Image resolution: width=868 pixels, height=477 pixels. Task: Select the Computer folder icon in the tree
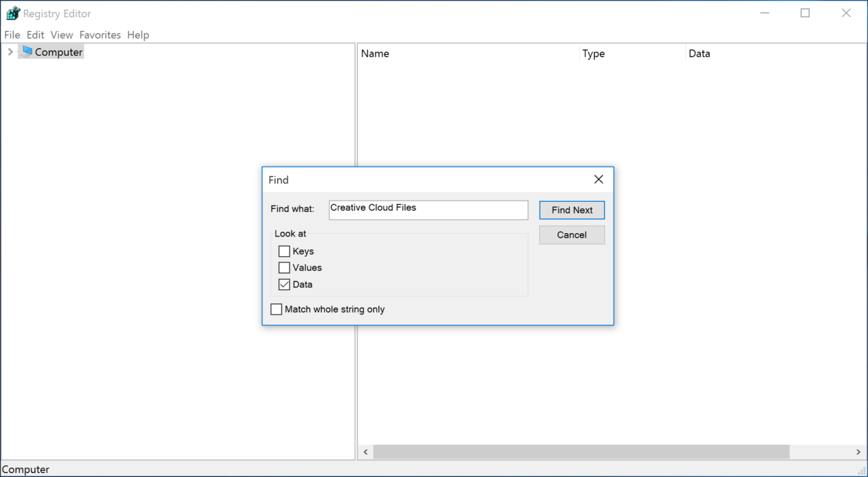[x=26, y=51]
